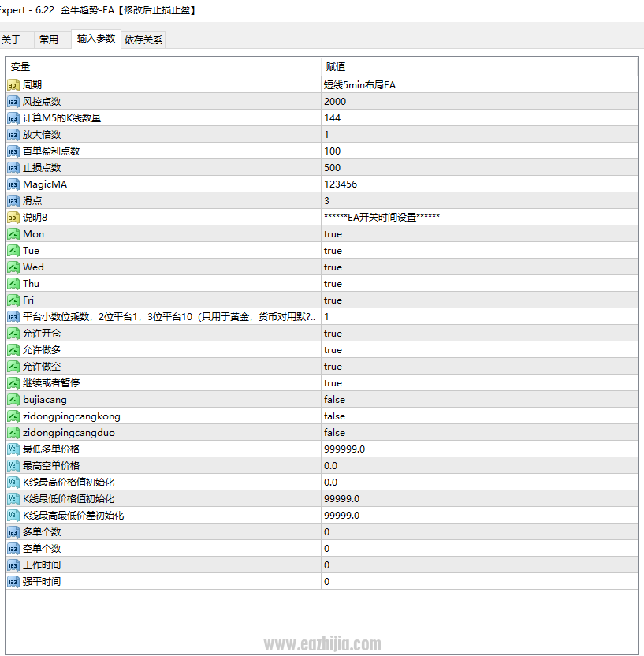Open the true value dropdown for Fri
This screenshot has height=656, width=644.
[479, 300]
